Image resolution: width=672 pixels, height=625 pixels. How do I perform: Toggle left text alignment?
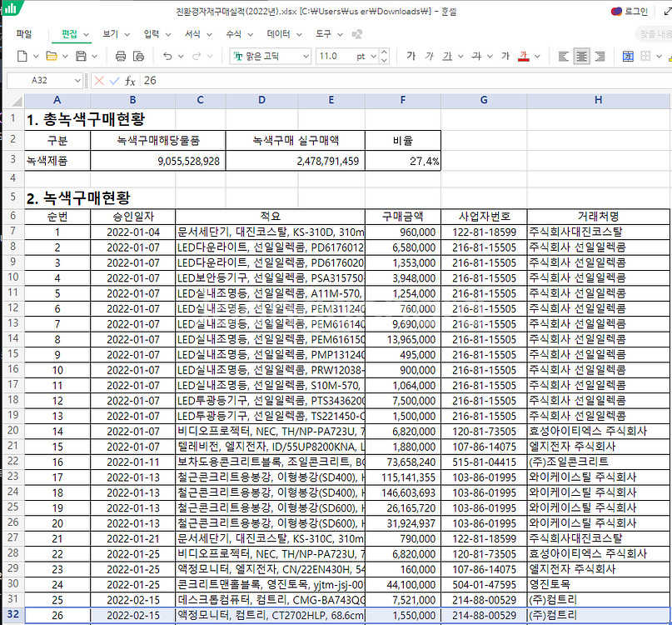[x=564, y=56]
